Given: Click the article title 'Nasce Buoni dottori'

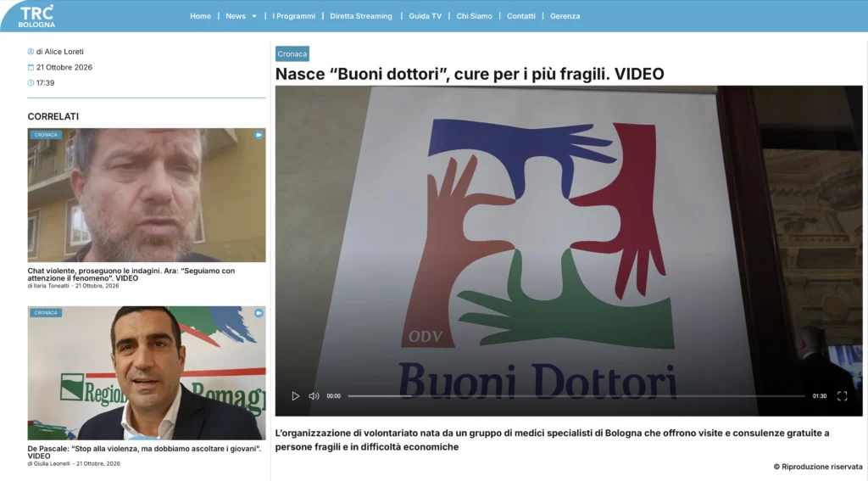Looking at the screenshot, I should 470,74.
